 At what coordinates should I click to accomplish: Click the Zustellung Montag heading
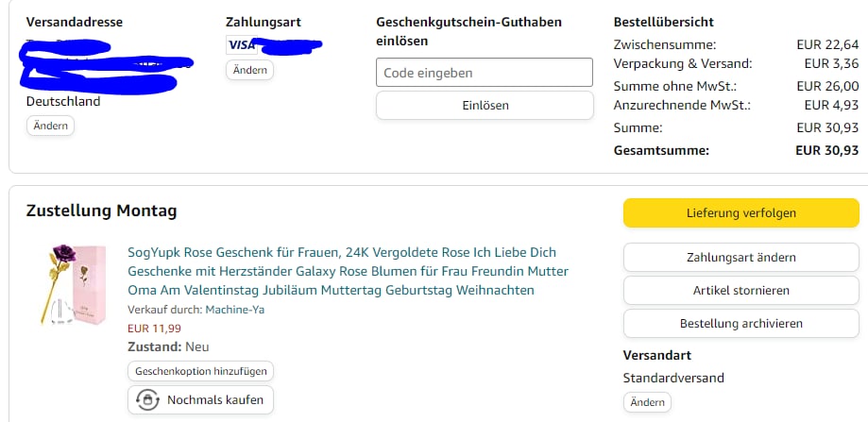101,211
